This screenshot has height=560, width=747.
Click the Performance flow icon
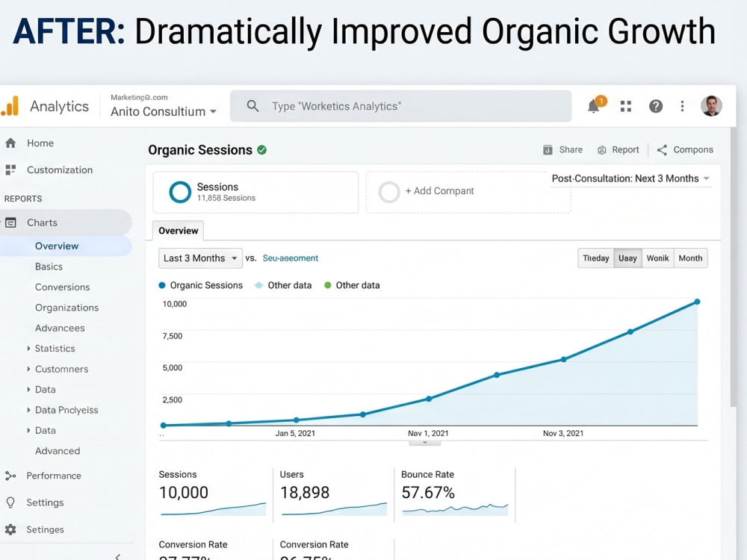pyautogui.click(x=10, y=476)
